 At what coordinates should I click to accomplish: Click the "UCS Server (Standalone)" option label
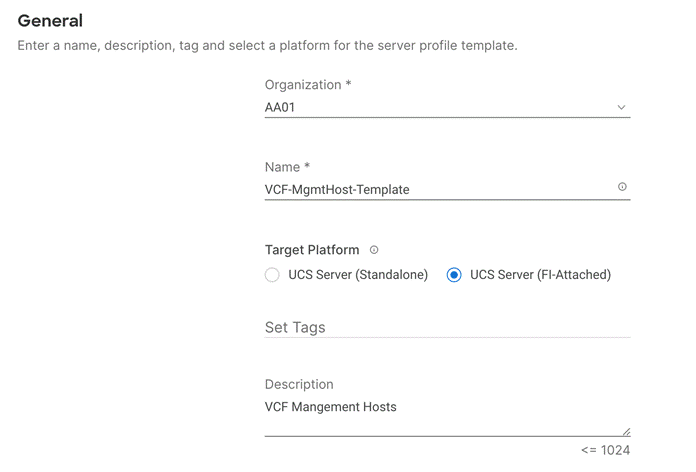coord(358,275)
